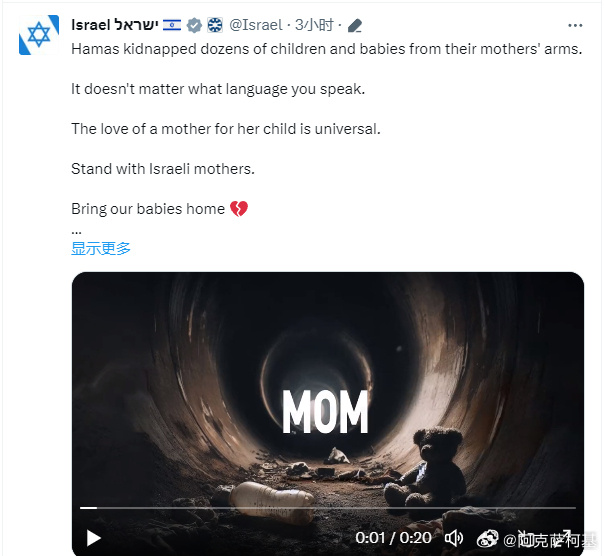Expand the post with 显示更多
Image resolution: width=604 pixels, height=556 pixels.
pos(101,249)
